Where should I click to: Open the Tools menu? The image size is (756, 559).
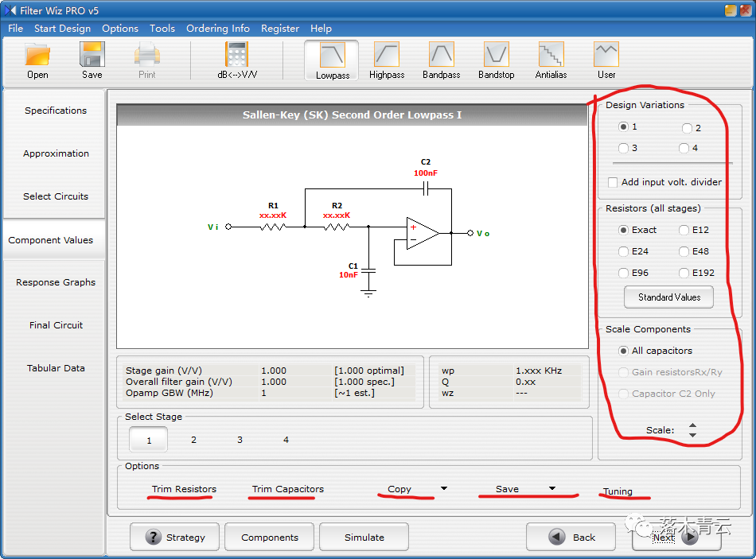click(x=162, y=28)
